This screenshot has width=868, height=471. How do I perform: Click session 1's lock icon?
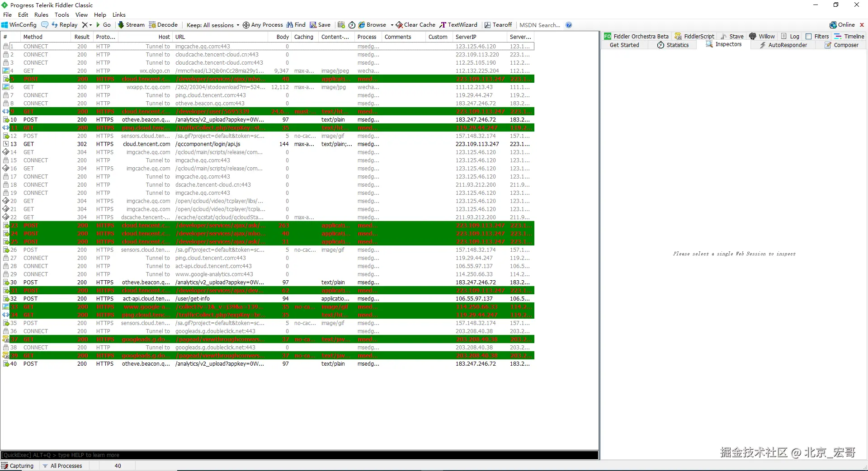(6, 47)
